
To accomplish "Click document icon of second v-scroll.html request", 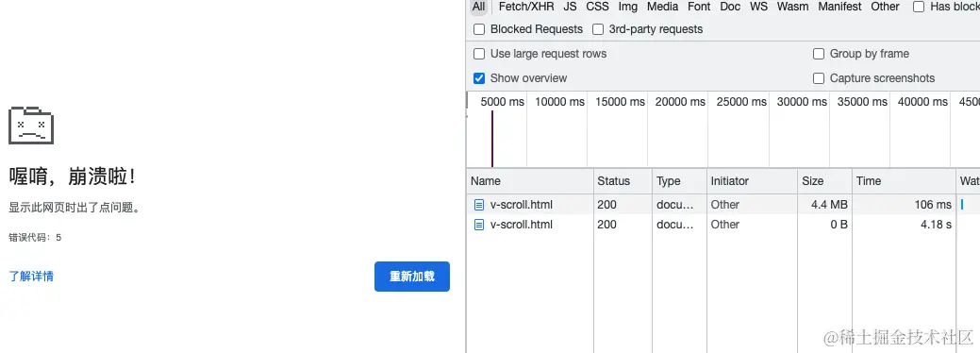I will pos(479,225).
